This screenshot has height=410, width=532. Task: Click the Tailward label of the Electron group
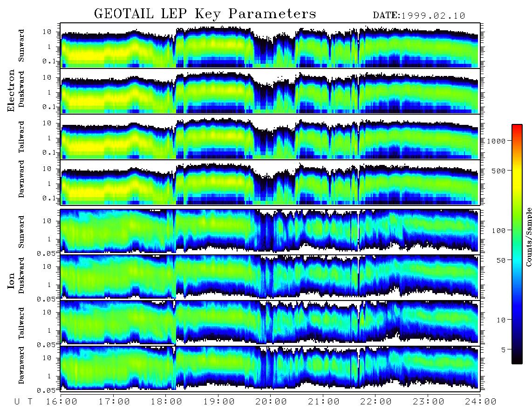point(21,137)
